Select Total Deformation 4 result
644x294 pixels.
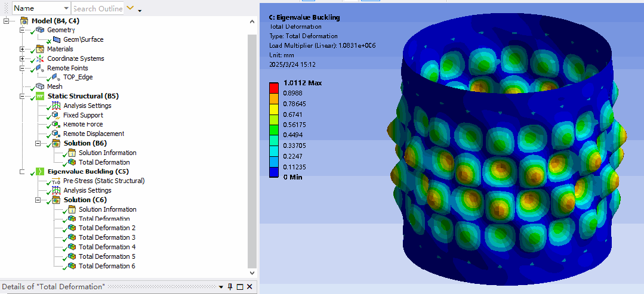107,247
